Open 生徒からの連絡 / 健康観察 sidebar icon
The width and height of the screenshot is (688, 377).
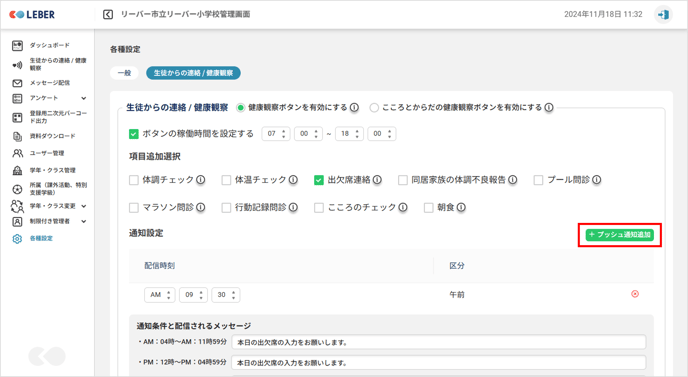(17, 65)
